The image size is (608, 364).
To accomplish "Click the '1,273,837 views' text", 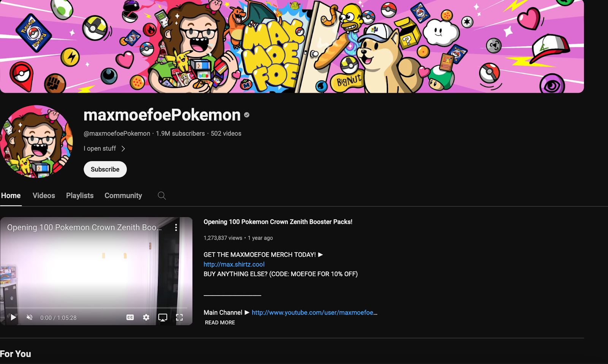I will point(223,238).
